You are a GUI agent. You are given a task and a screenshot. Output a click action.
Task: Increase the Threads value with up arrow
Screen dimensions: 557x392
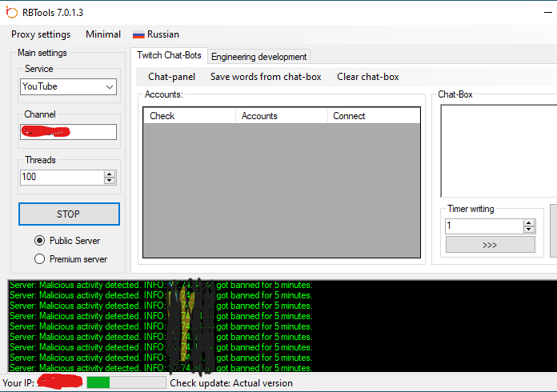tap(110, 174)
